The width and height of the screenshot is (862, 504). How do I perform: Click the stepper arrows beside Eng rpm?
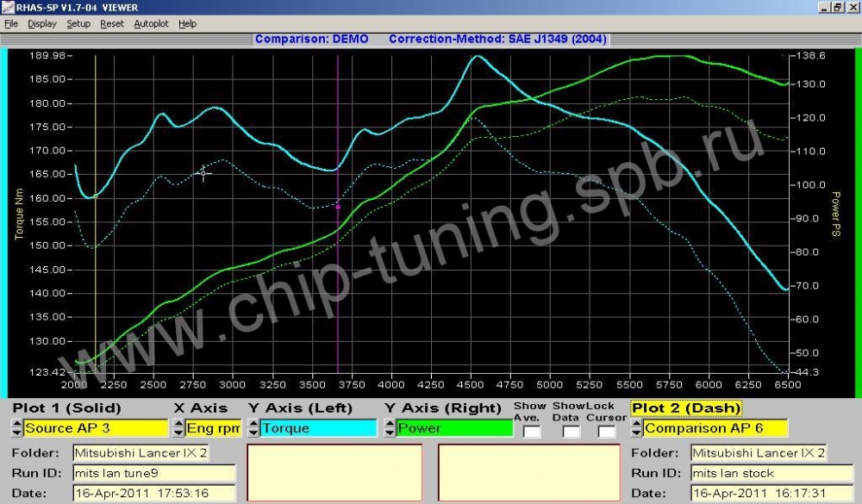pyautogui.click(x=178, y=428)
